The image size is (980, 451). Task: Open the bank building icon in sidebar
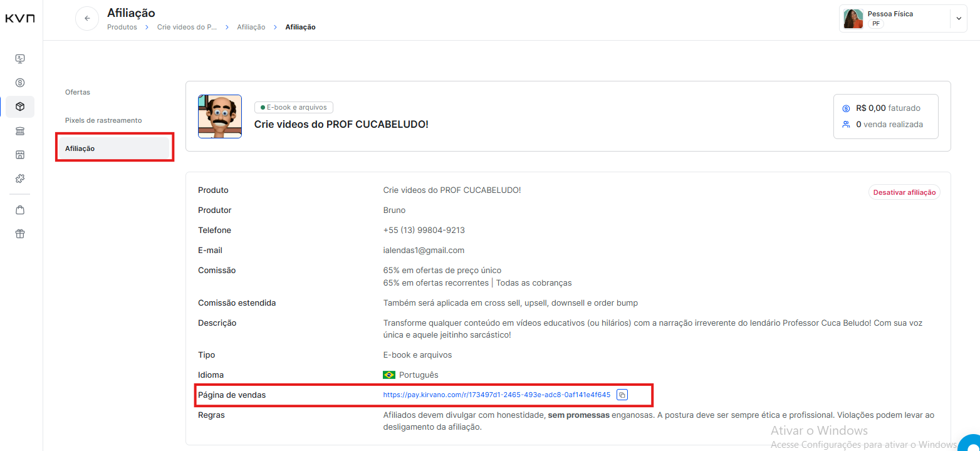(20, 131)
